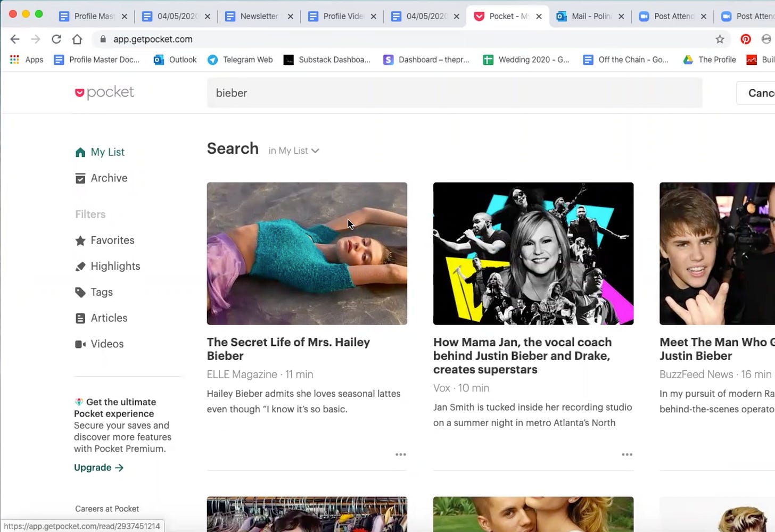View site info via lock icon

[x=103, y=39]
